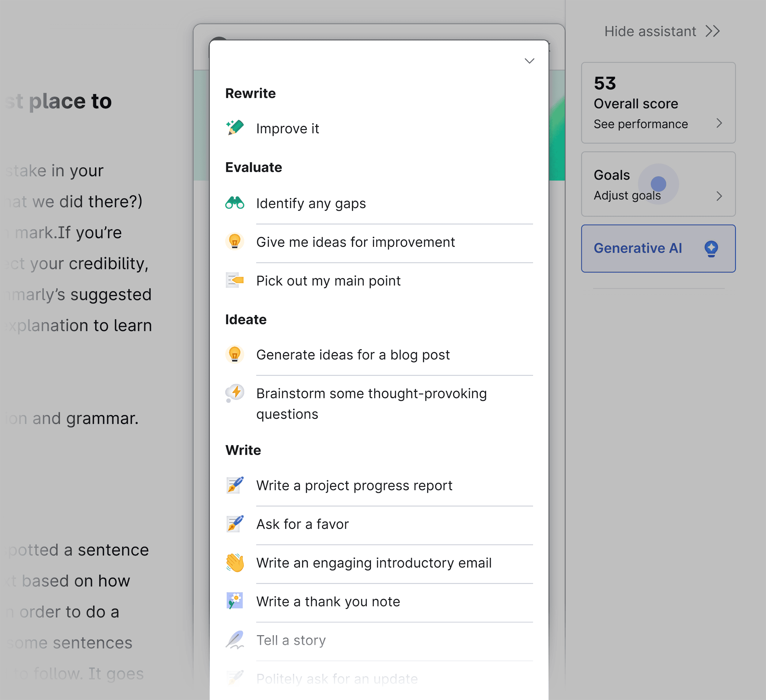Click the lightbulb icon for improvement ideas
Image resolution: width=766 pixels, height=700 pixels.
[x=234, y=242]
